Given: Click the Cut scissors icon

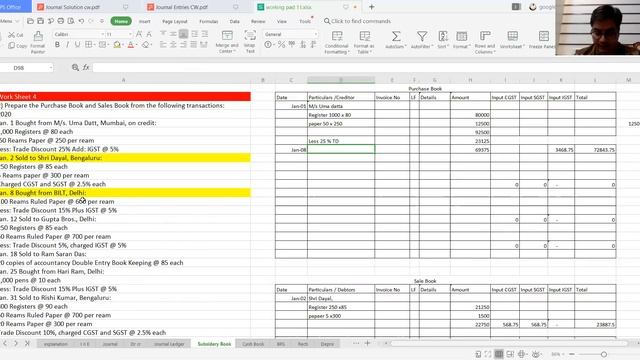Looking at the screenshot, I should pos(11,35).
